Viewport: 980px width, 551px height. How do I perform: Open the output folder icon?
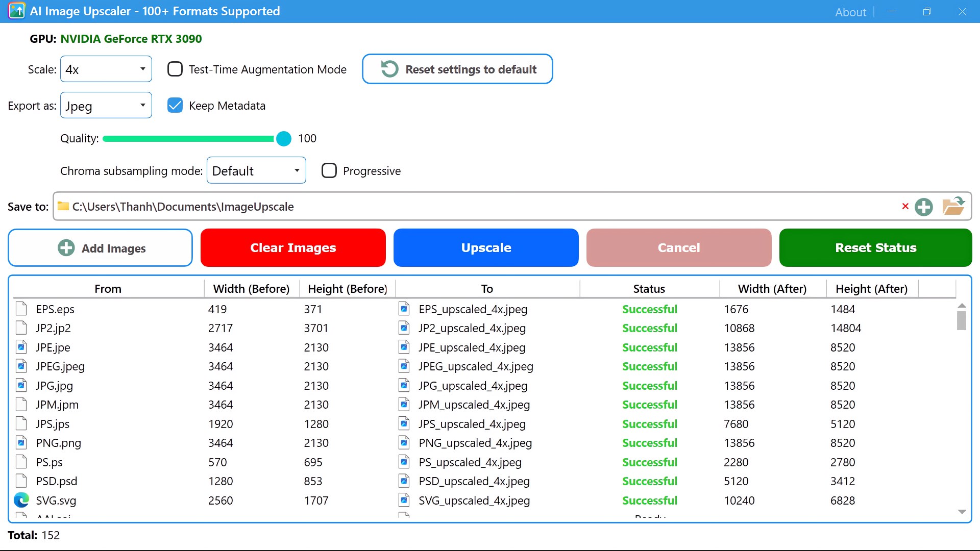pyautogui.click(x=953, y=206)
